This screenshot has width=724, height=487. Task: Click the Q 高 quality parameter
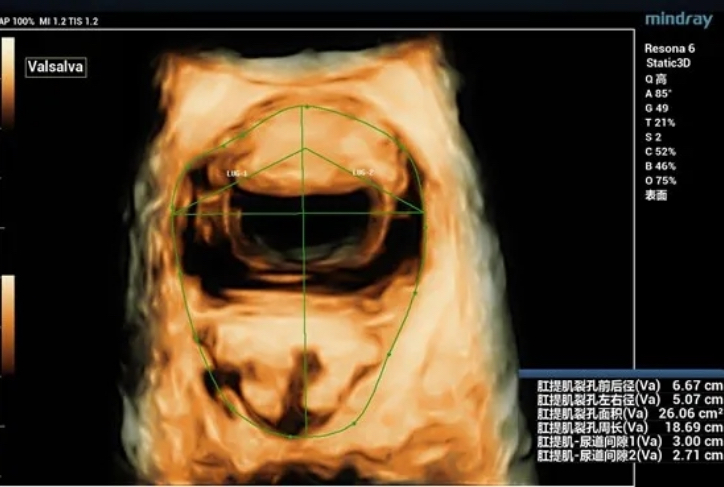[656, 78]
